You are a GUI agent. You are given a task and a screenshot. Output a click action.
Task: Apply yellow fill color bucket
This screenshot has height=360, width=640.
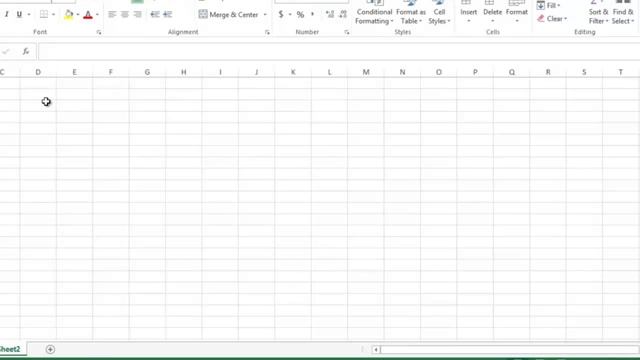[x=69, y=15]
